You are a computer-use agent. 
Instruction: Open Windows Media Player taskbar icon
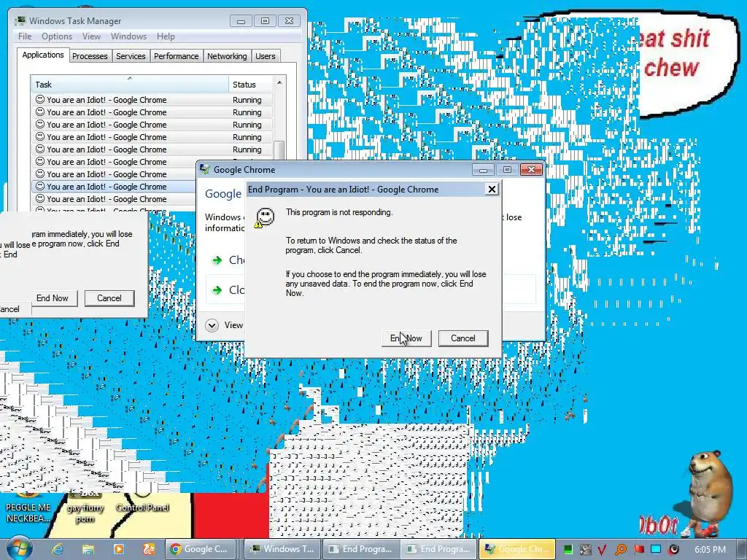click(x=118, y=549)
